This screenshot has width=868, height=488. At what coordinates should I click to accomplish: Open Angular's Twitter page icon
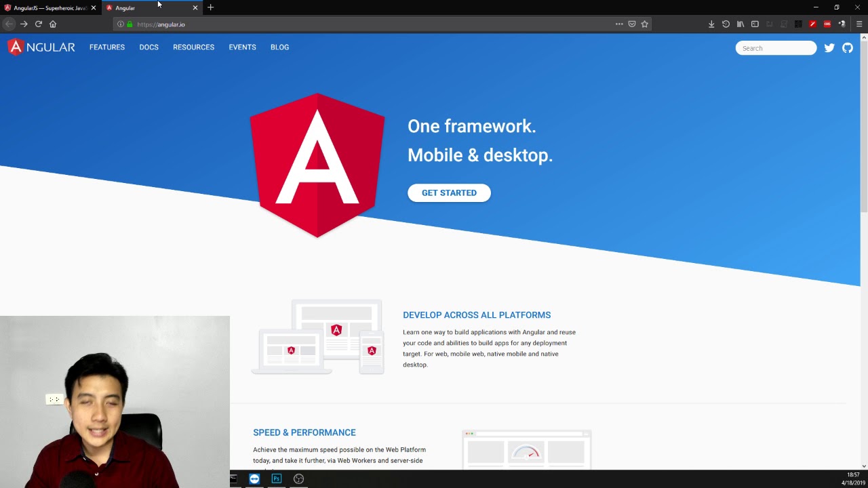829,48
